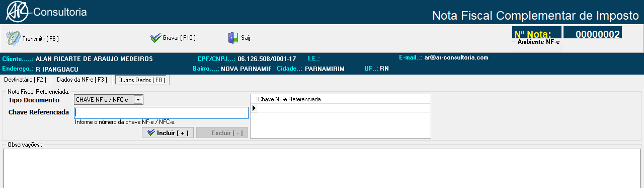The image size is (644, 188).
Task: Click the Transmitir [F6] label
Action: (41, 38)
